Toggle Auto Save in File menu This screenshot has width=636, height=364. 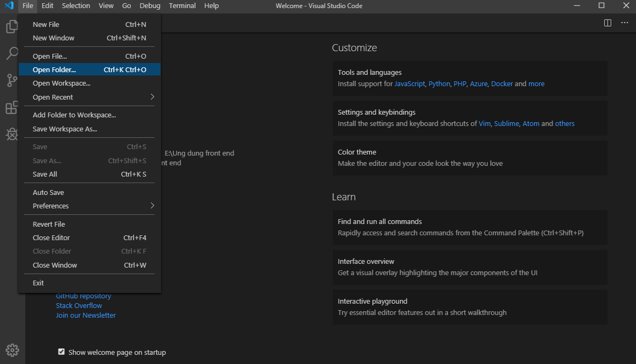click(x=89, y=193)
